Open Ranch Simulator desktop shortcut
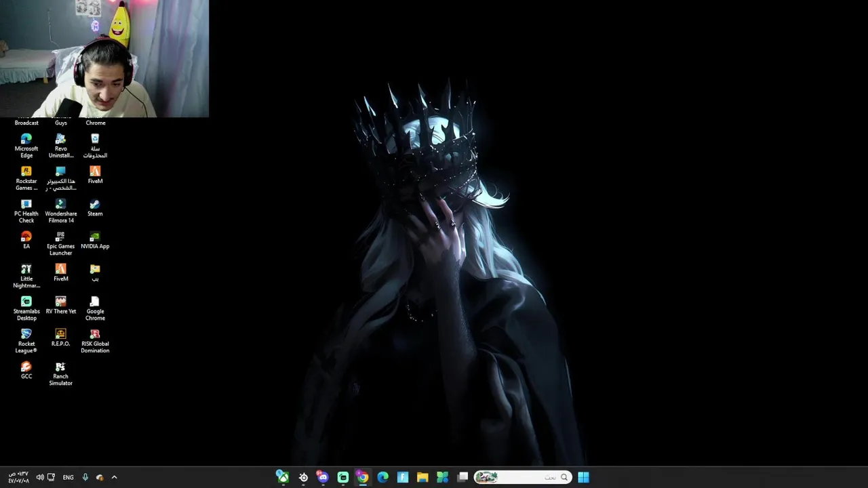Viewport: 868px width, 488px height. (x=60, y=373)
